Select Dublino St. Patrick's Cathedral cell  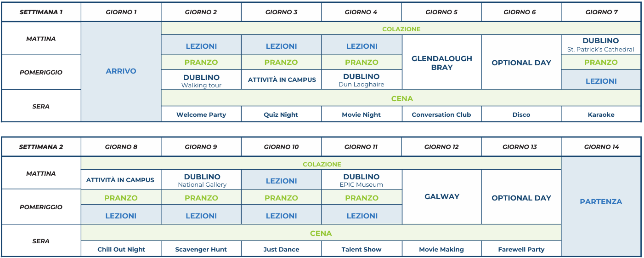[x=601, y=45]
